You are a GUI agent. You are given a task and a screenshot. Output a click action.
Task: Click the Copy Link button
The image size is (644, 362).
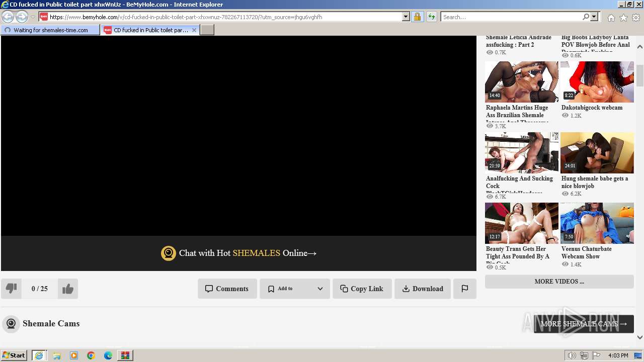tap(362, 289)
